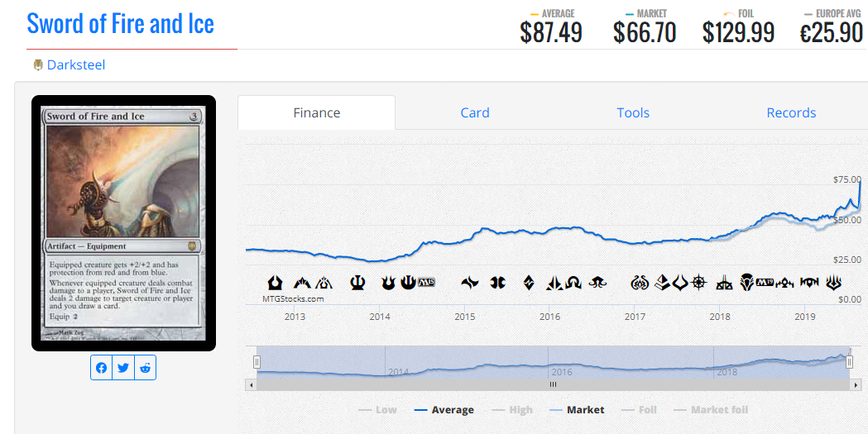Click the Guilds of Ravnica set marker
868x434 pixels.
(x=785, y=283)
